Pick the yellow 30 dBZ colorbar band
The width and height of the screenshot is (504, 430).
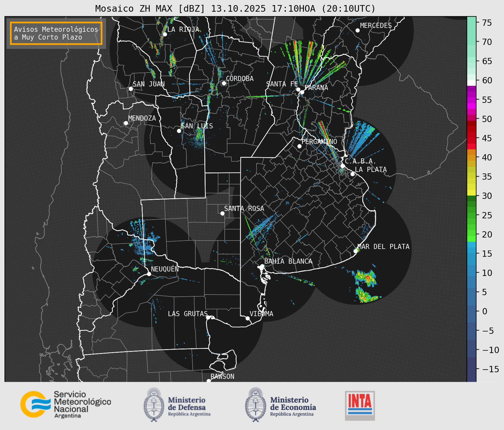tap(471, 193)
